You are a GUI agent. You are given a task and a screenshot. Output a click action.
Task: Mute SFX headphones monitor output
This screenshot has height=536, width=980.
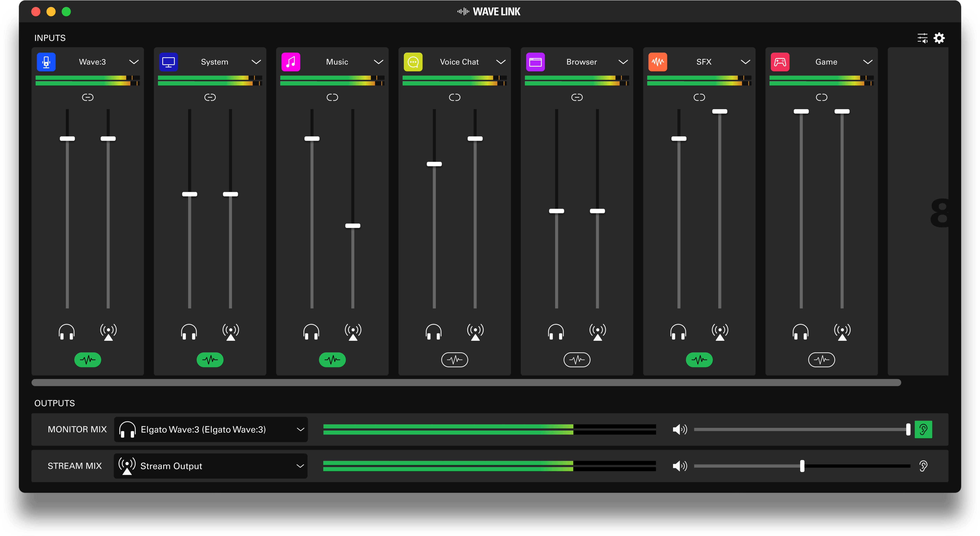[x=678, y=332]
